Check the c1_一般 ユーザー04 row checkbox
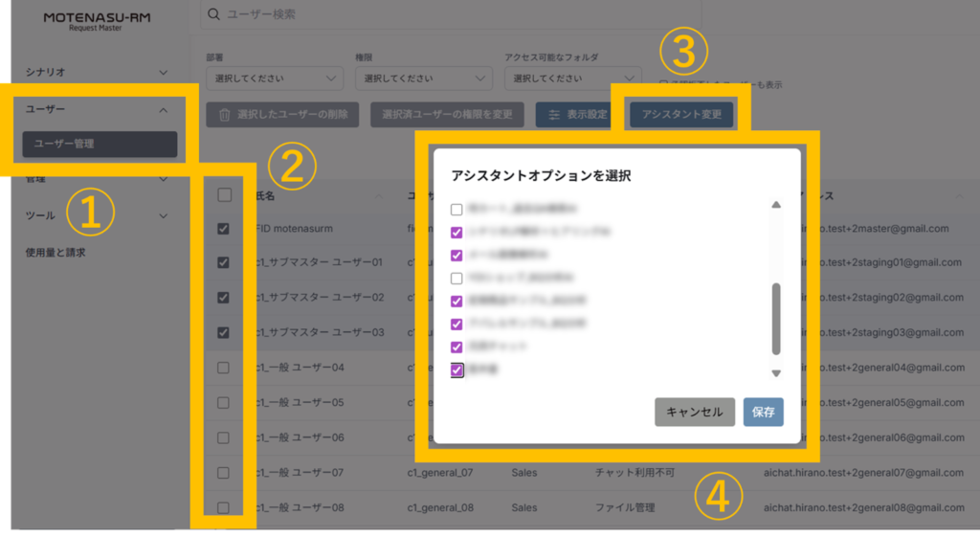 224,368
